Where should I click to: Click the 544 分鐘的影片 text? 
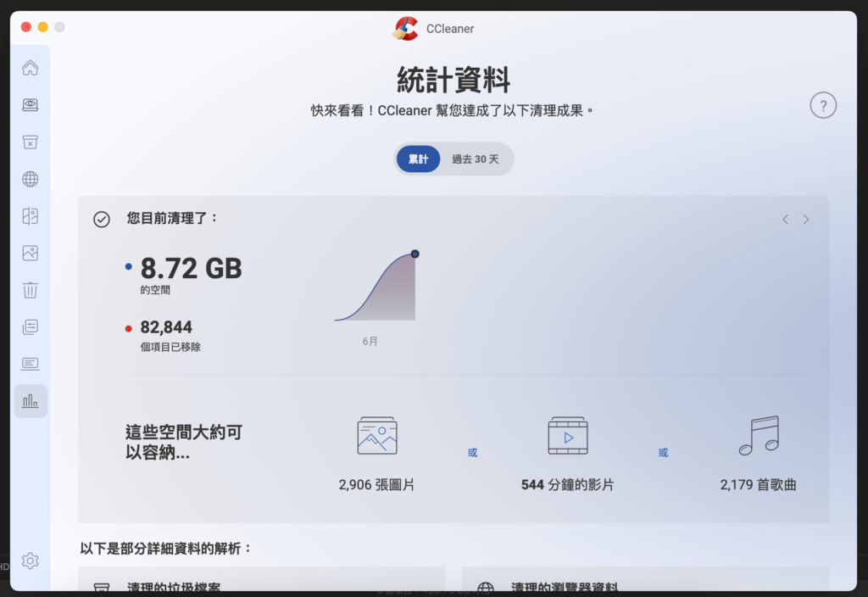567,484
